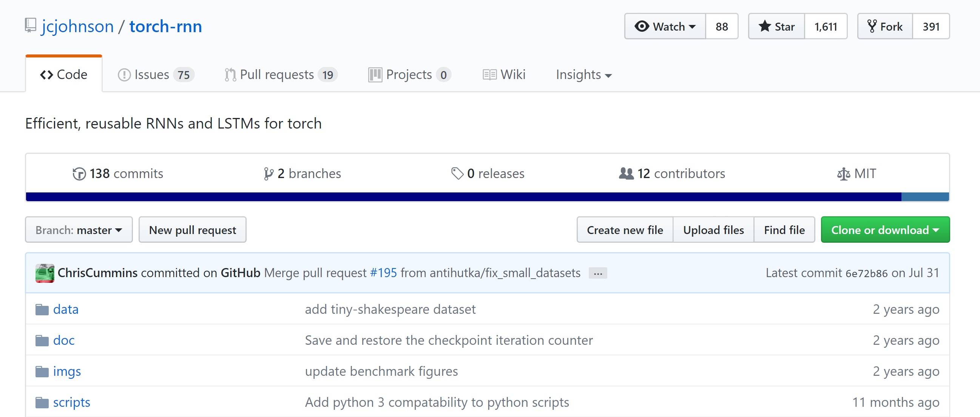This screenshot has width=980, height=417.
Task: Open 'add tiny-shakespeare dataset' commit message
Action: tap(390, 310)
